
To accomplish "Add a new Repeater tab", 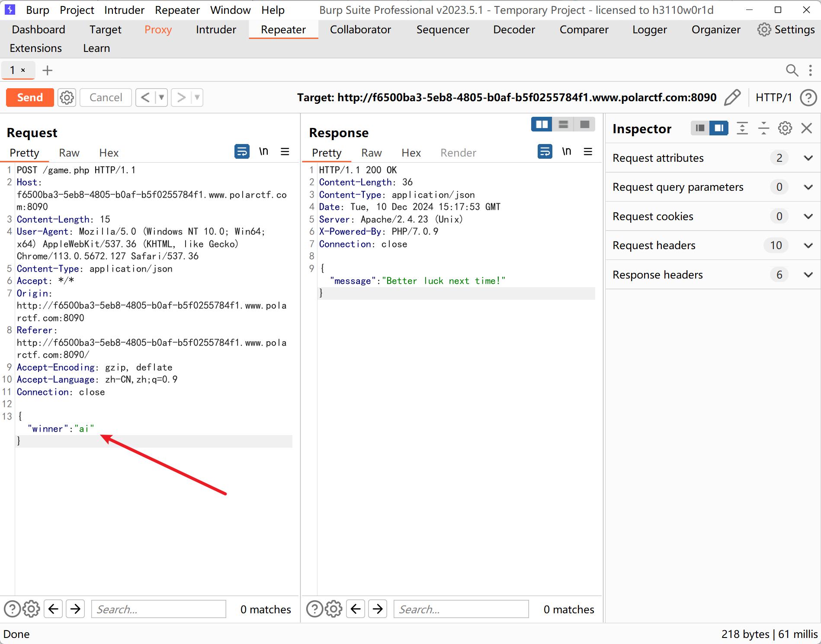I will tap(48, 70).
